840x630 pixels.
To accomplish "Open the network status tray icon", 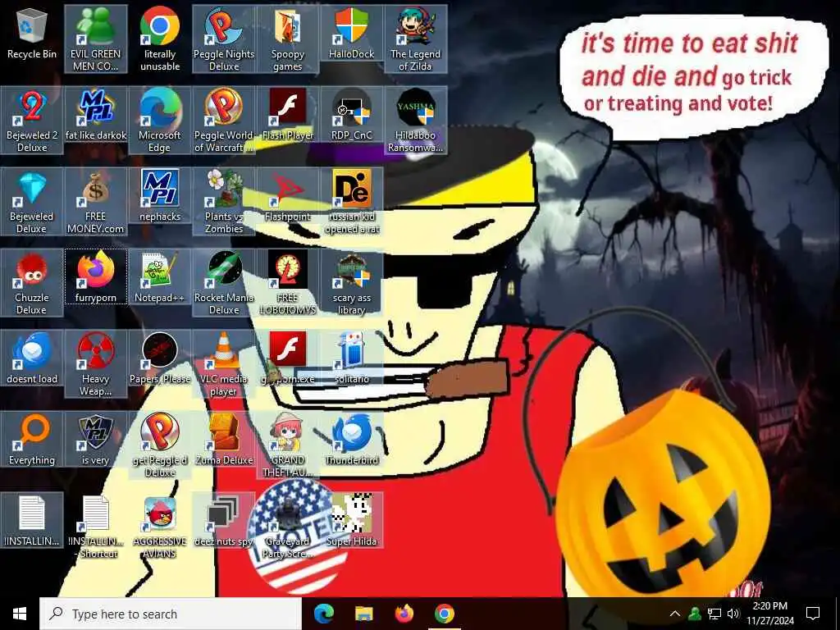I will [x=714, y=614].
